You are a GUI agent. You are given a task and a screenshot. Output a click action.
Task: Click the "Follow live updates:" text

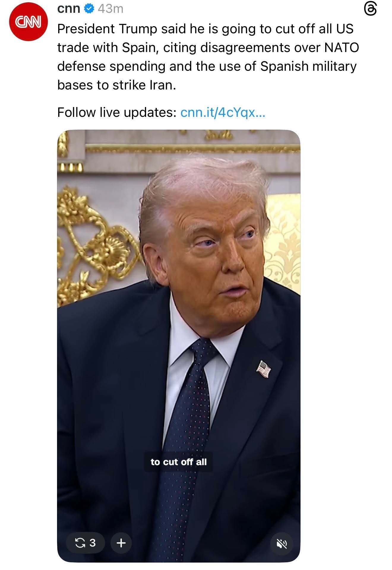pyautogui.click(x=117, y=112)
